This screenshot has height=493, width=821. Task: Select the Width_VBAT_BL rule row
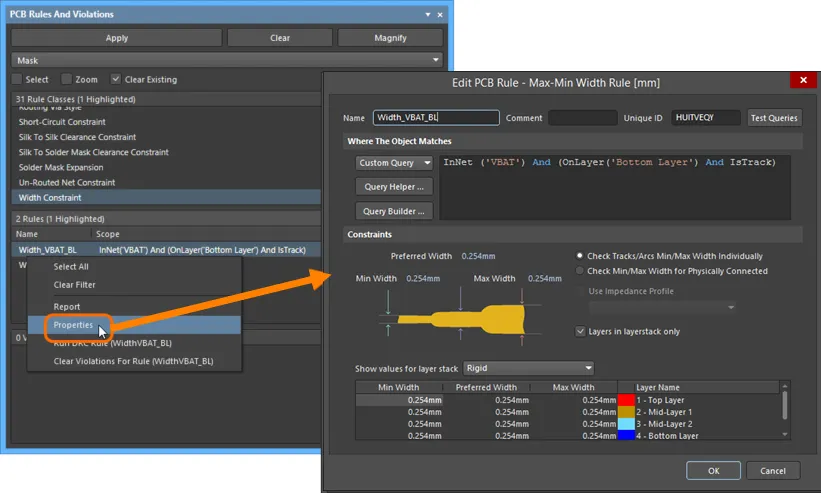[x=166, y=250]
